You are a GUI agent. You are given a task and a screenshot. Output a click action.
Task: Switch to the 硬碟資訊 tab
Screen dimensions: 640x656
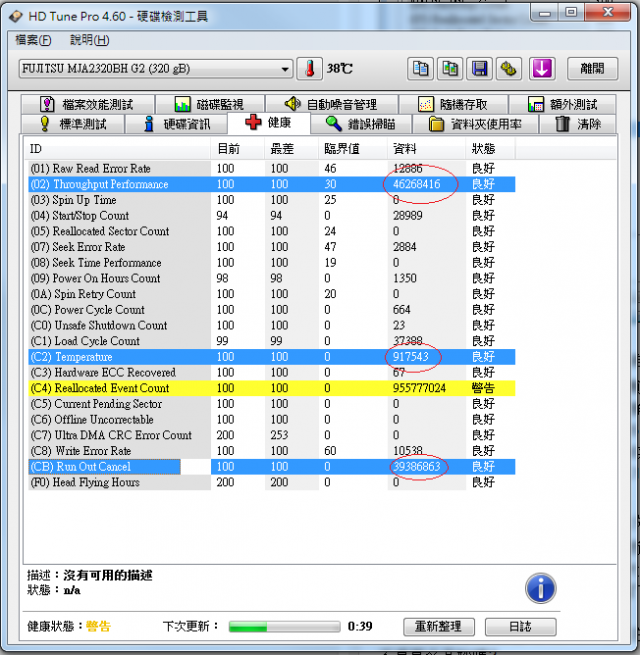(177, 124)
